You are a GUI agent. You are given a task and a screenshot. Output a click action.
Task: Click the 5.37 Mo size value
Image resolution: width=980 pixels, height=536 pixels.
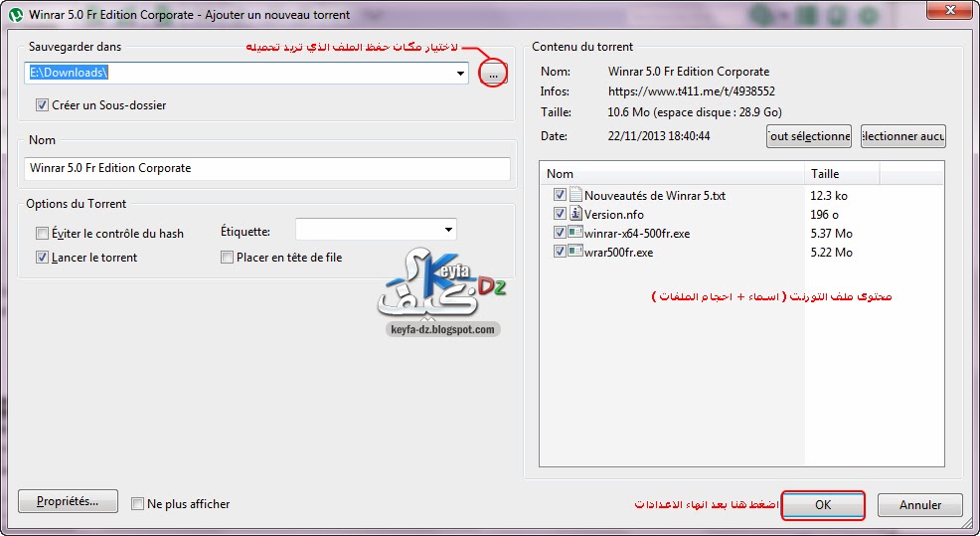pyautogui.click(x=831, y=234)
